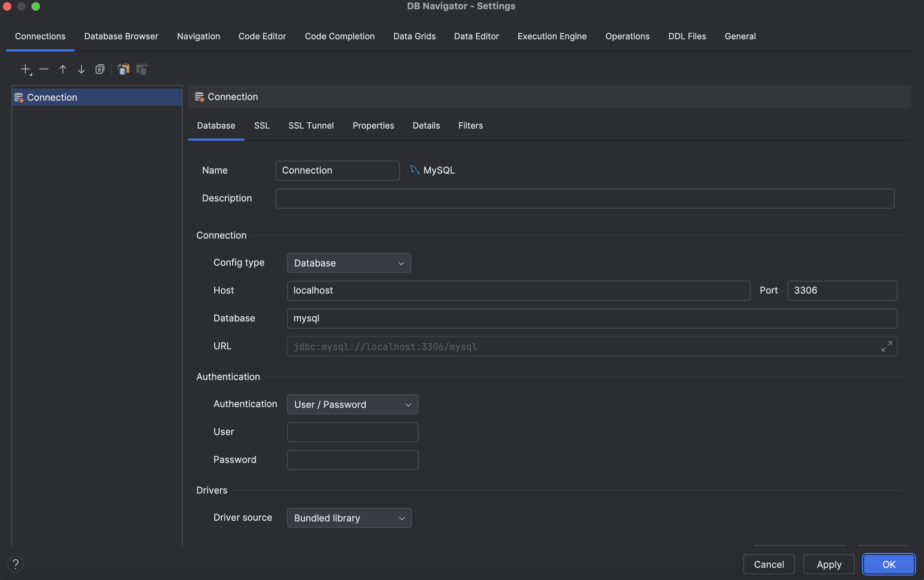Screen dimensions: 924x580
Task: Open the Code Completion settings tab
Action: (x=339, y=36)
